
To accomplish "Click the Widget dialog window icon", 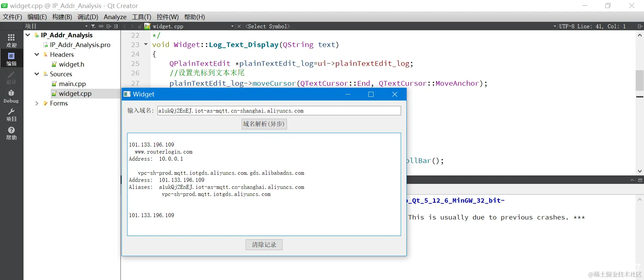I will [x=127, y=94].
